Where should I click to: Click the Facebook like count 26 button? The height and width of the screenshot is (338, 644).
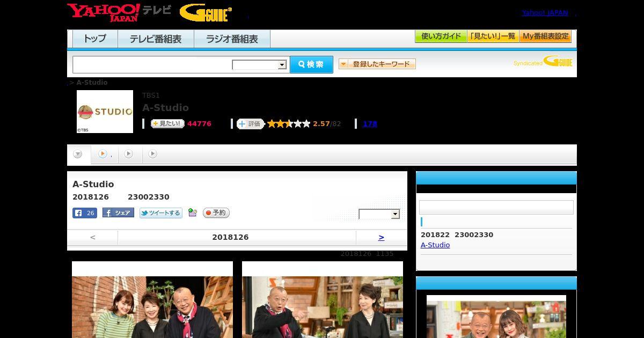85,213
